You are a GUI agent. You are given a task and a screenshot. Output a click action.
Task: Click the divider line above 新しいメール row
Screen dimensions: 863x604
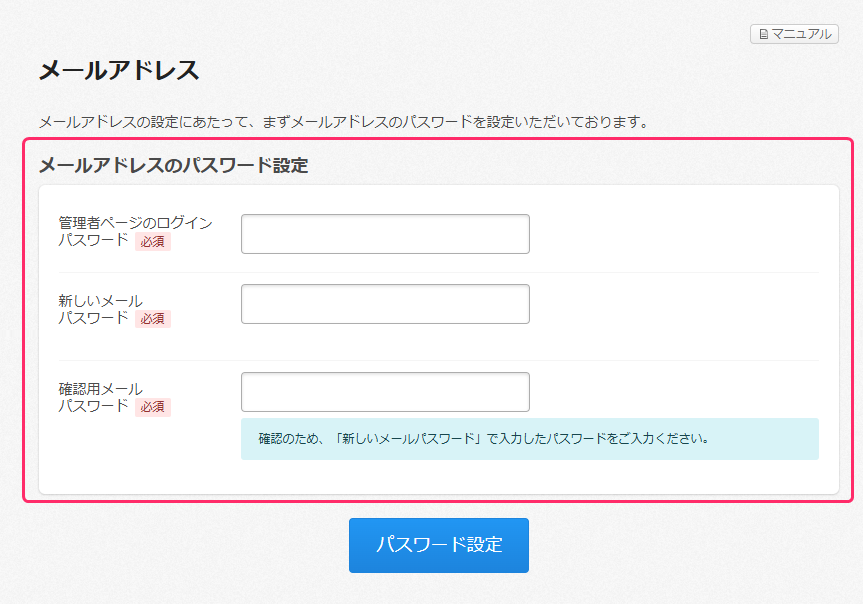pos(439,273)
